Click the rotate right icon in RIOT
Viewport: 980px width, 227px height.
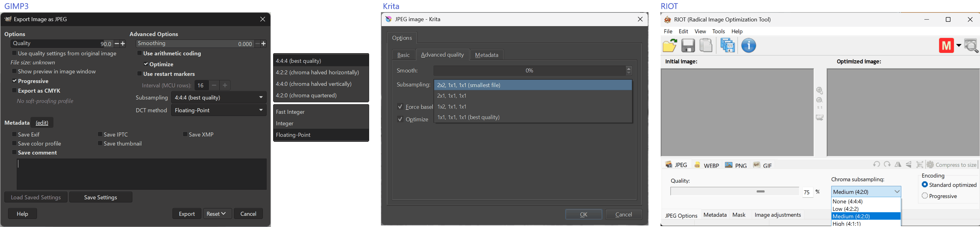click(x=887, y=164)
